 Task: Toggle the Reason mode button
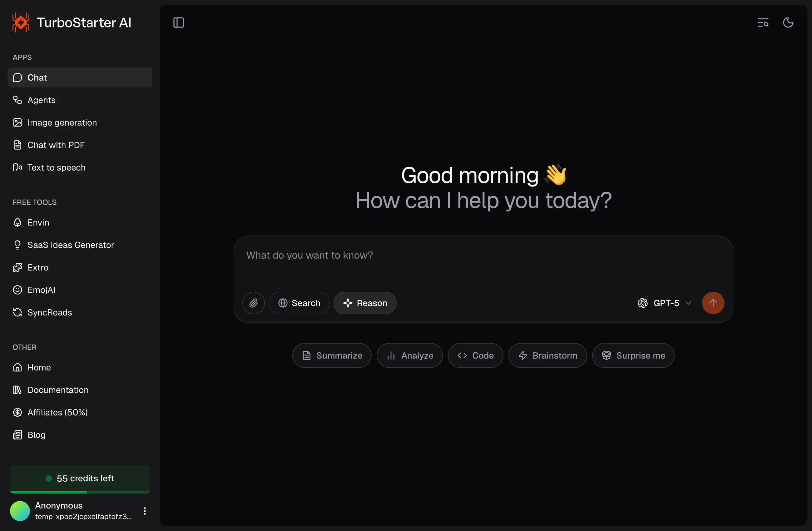pyautogui.click(x=365, y=303)
